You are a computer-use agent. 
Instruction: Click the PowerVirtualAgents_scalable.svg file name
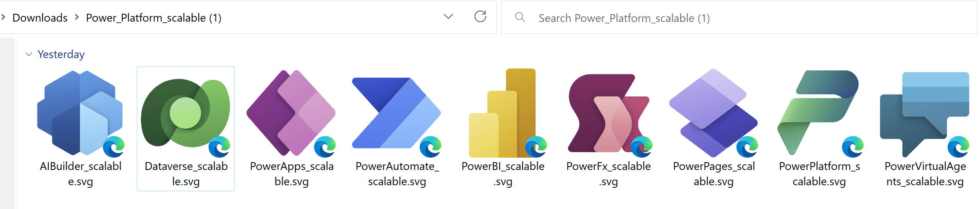pyautogui.click(x=925, y=174)
